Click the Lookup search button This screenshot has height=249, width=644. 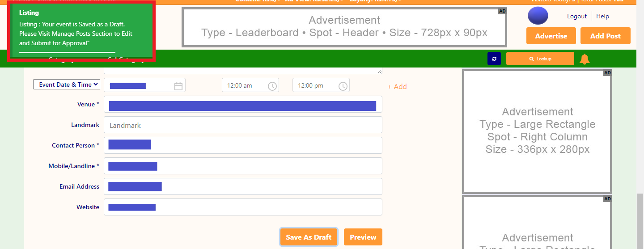coord(540,59)
